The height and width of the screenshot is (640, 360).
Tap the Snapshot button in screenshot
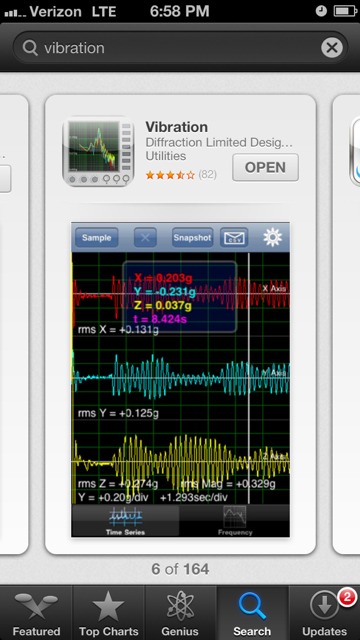click(192, 238)
